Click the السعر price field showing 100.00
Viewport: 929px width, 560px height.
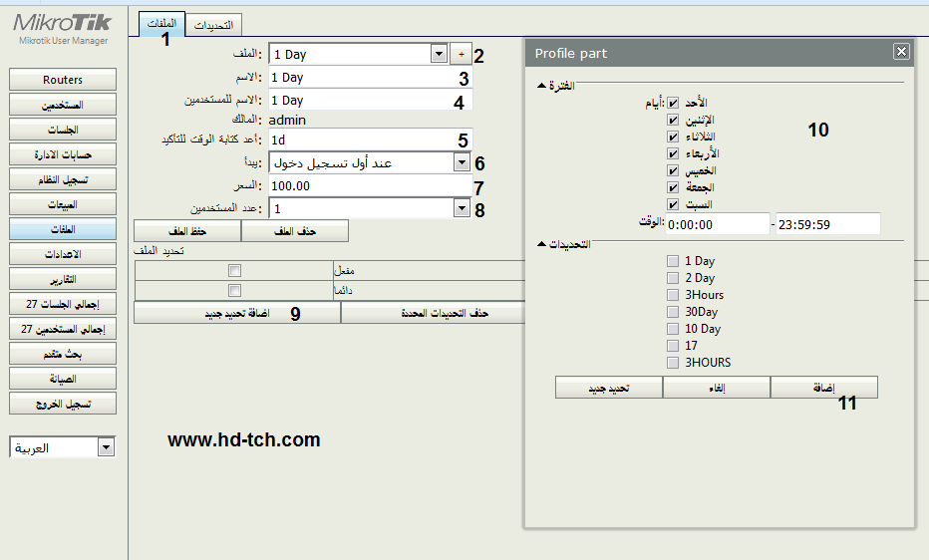369,186
